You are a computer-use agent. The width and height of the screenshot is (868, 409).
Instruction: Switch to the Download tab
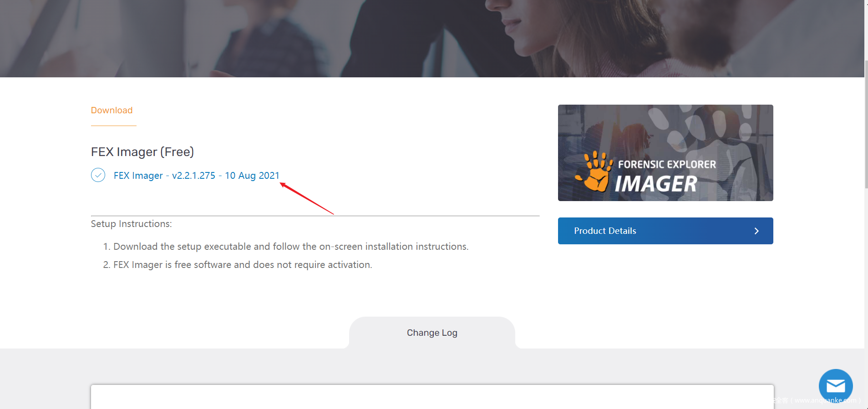[x=112, y=111]
